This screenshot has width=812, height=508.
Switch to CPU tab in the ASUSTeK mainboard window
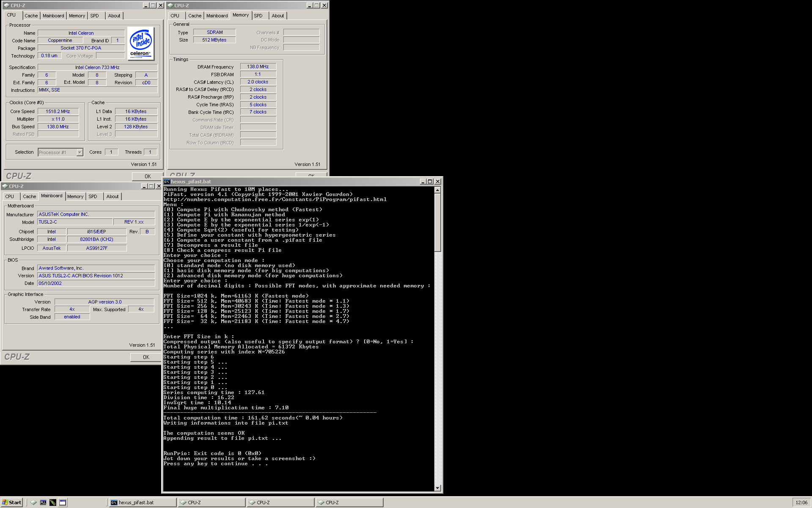pyautogui.click(x=10, y=196)
